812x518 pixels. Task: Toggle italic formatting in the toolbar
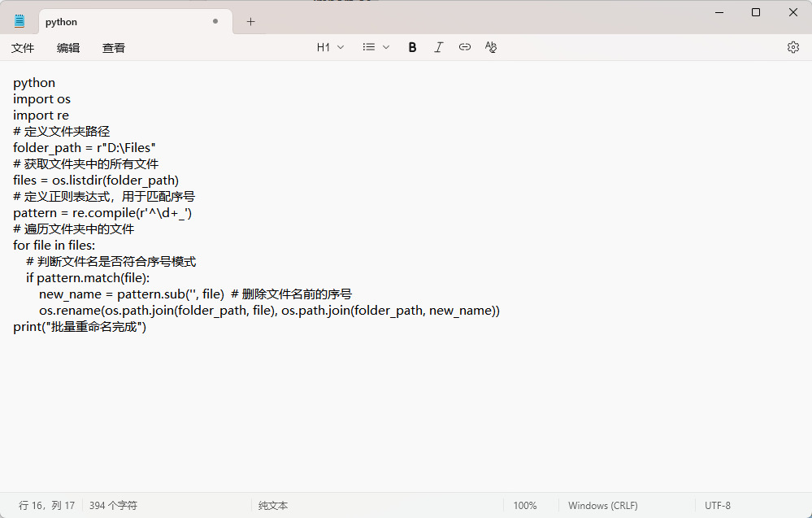[439, 47]
